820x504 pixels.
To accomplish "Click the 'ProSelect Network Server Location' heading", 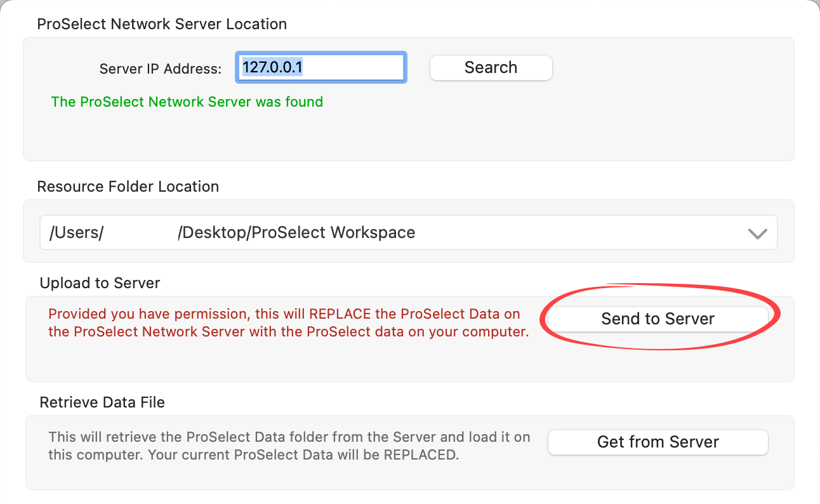I will pyautogui.click(x=162, y=24).
